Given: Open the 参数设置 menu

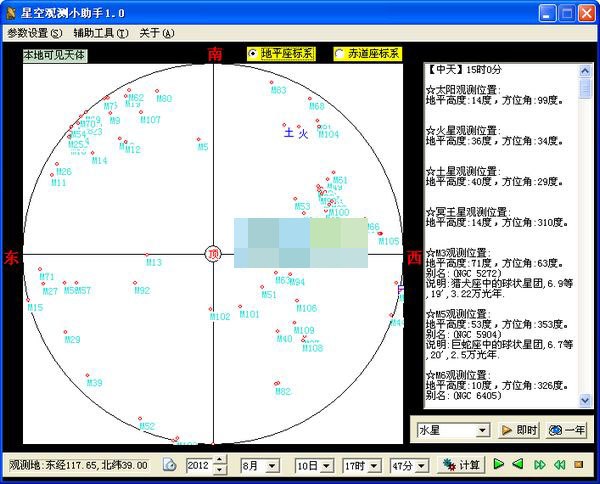Looking at the screenshot, I should click(33, 32).
